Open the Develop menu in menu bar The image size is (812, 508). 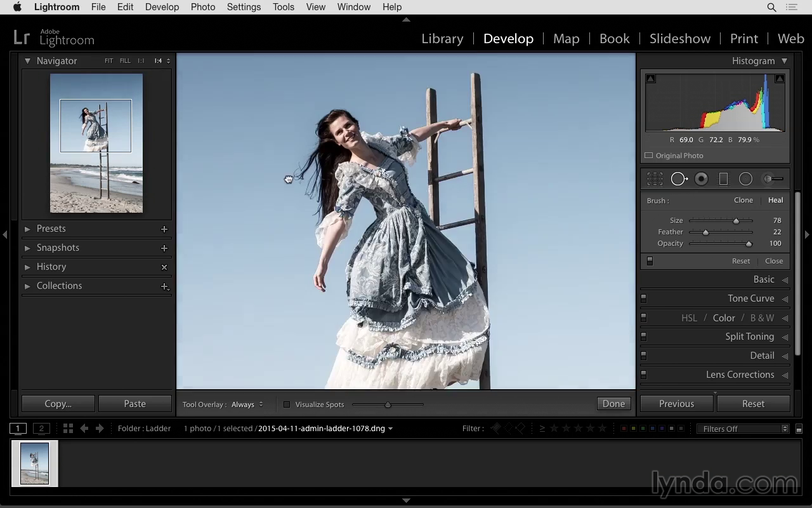162,7
